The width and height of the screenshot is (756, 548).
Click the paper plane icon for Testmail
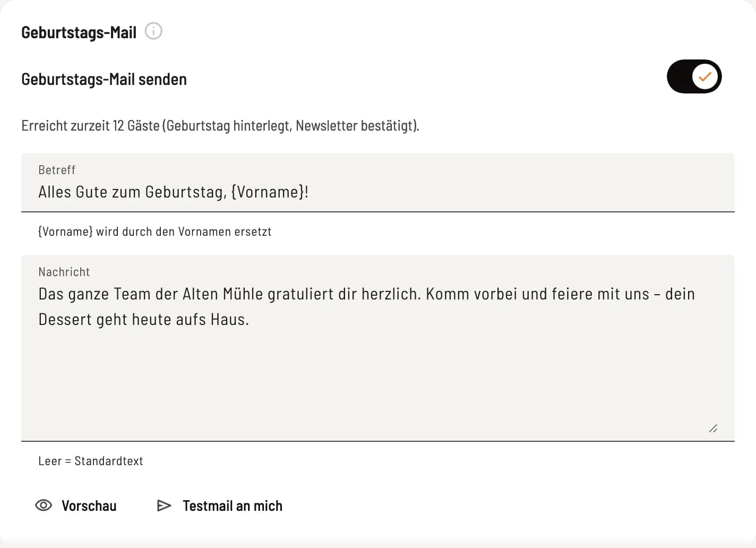164,506
